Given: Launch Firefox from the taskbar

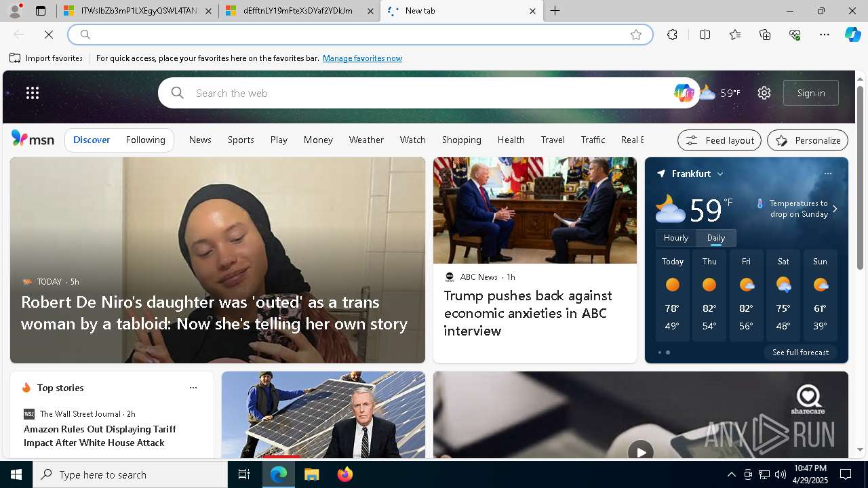Looking at the screenshot, I should 345,474.
